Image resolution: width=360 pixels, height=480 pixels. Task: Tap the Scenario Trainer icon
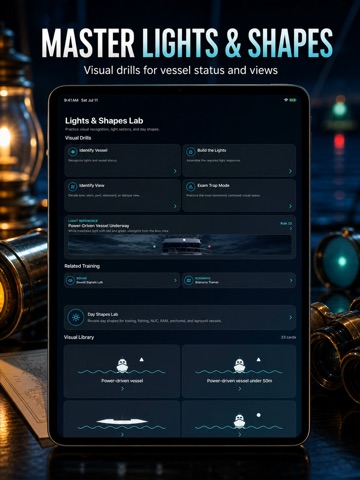click(188, 280)
